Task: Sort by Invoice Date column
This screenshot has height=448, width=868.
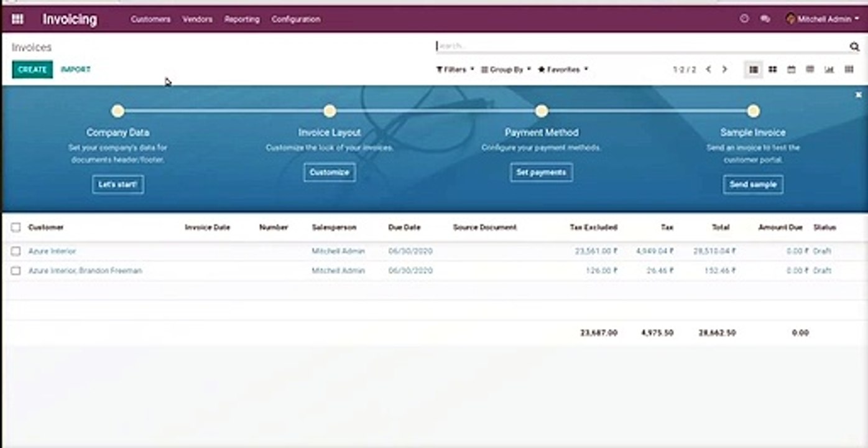Action: click(x=208, y=228)
